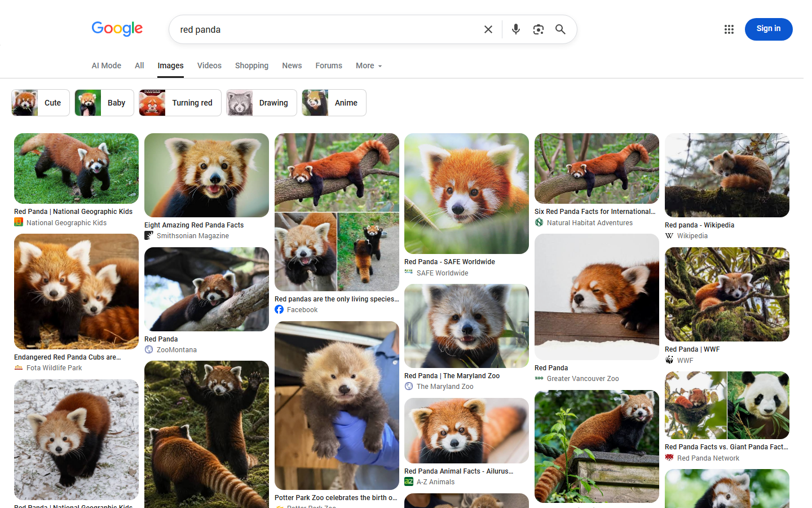Click the ZooMontana source favicon
This screenshot has height=508, width=812.
[x=149, y=349]
